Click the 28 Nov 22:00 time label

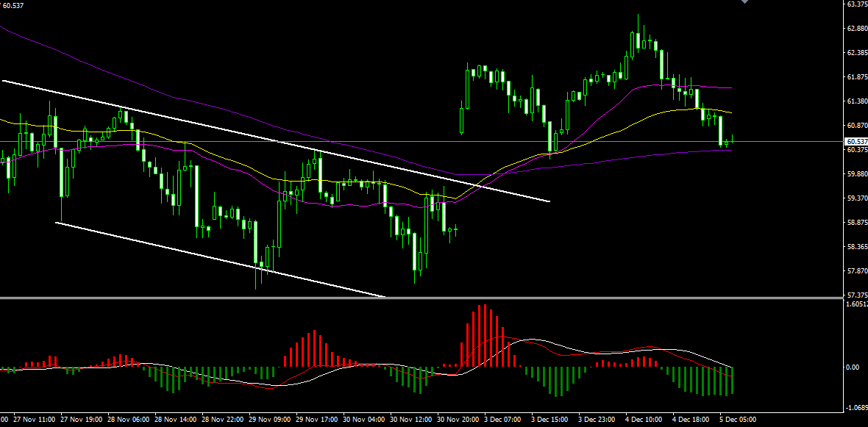point(223,420)
